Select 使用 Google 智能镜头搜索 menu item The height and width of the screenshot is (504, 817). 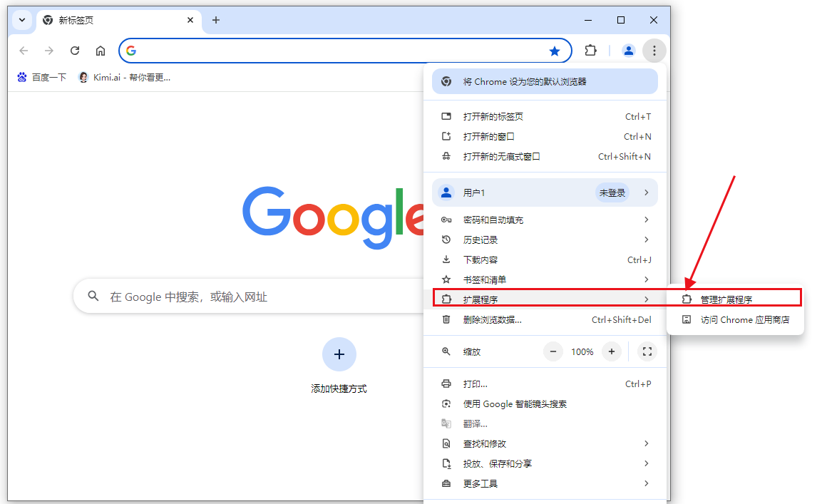click(x=545, y=404)
